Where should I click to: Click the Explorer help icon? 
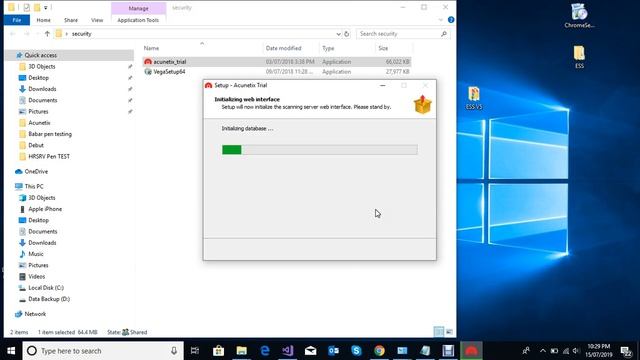(x=451, y=20)
